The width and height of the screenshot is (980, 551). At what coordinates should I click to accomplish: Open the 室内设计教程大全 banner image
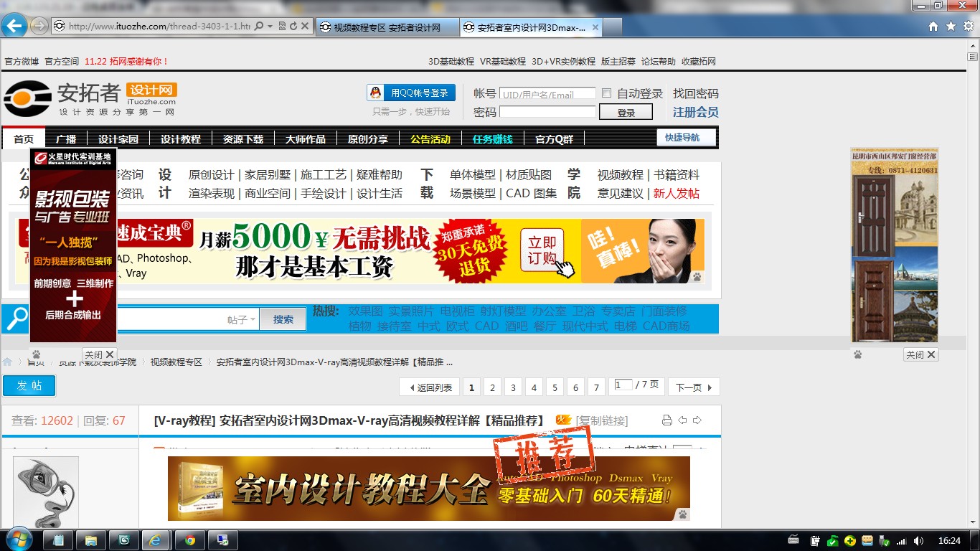[429, 489]
